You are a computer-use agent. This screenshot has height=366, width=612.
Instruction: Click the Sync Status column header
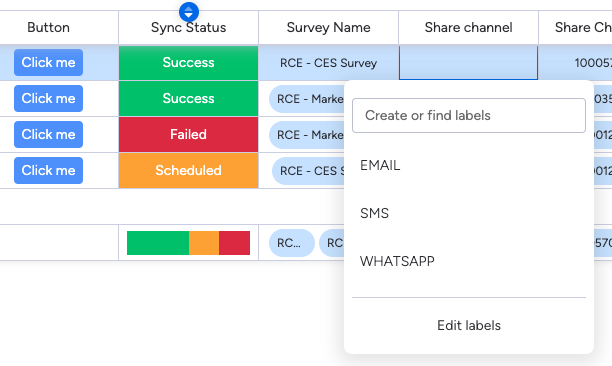point(189,28)
